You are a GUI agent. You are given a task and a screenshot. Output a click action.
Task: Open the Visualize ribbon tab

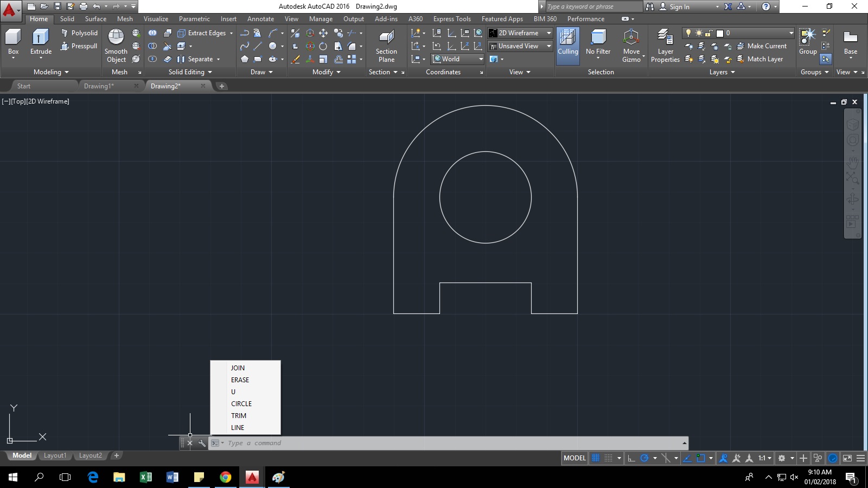point(156,19)
